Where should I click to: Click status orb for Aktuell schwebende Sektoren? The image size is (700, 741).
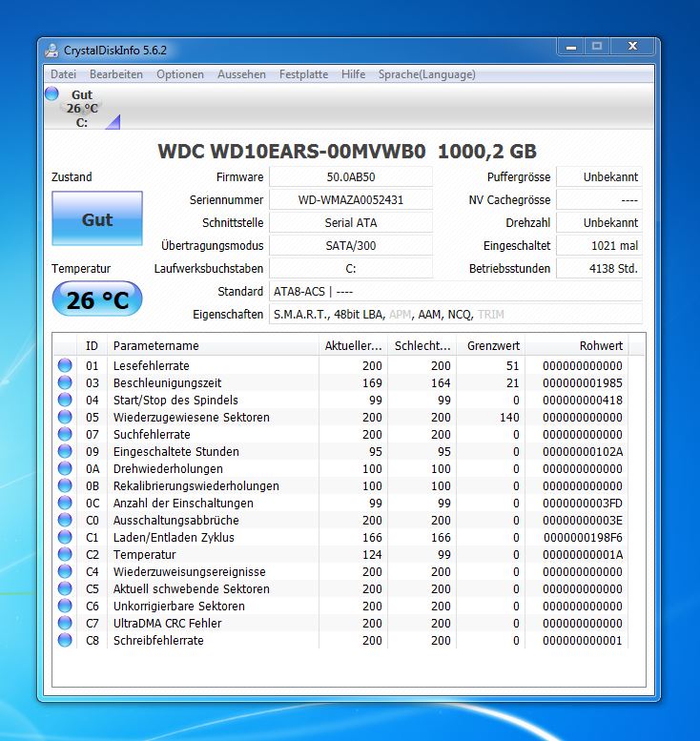pos(65,588)
